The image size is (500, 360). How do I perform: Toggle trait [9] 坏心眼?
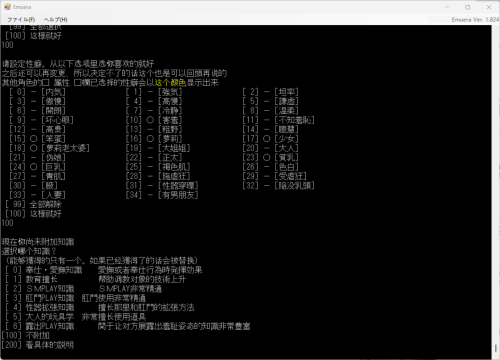click(x=41, y=120)
